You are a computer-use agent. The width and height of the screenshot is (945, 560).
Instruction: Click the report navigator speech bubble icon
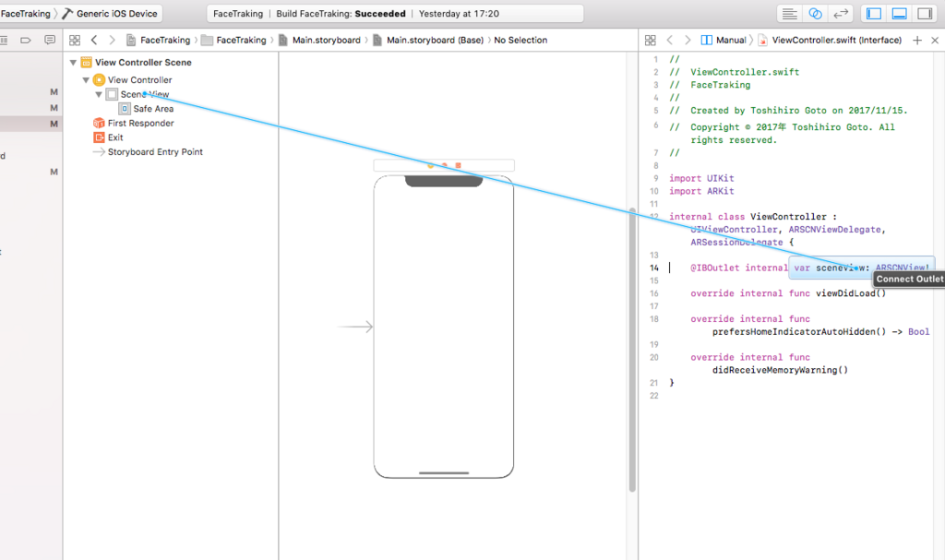[x=50, y=40]
